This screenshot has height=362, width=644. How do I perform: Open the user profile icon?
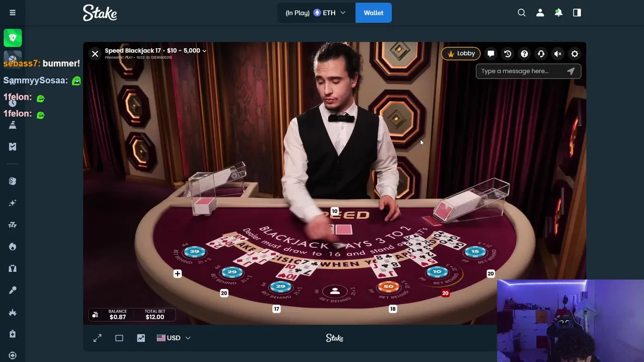coord(540,13)
